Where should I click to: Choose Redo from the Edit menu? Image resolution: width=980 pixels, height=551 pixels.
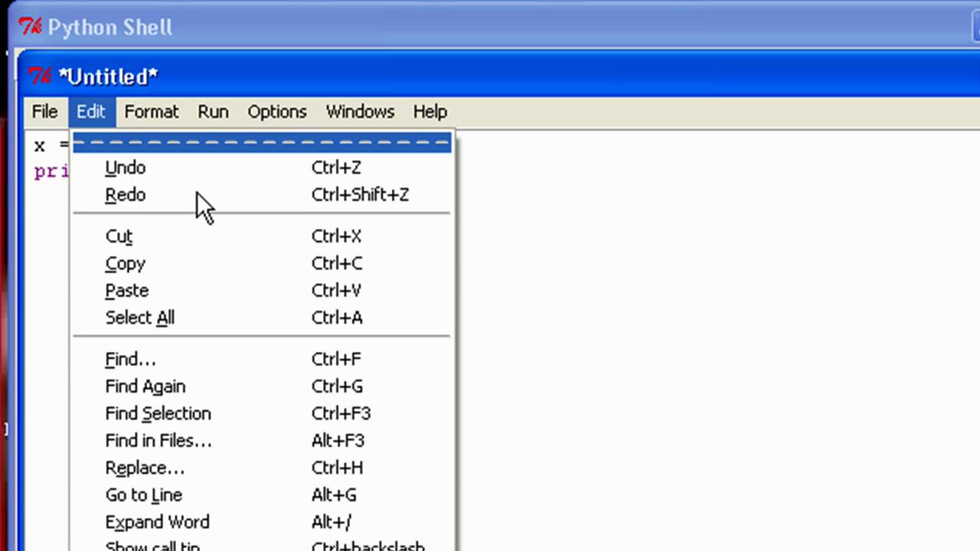pos(262,195)
